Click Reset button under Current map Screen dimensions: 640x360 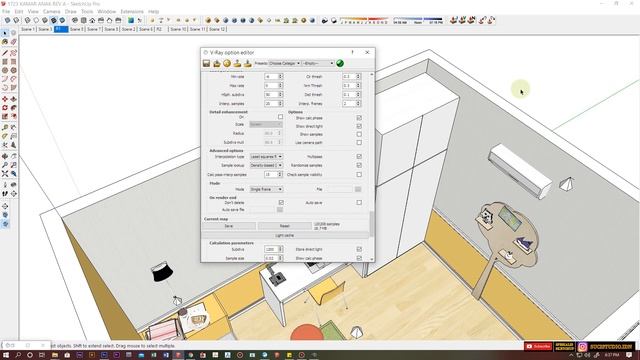tap(284, 226)
